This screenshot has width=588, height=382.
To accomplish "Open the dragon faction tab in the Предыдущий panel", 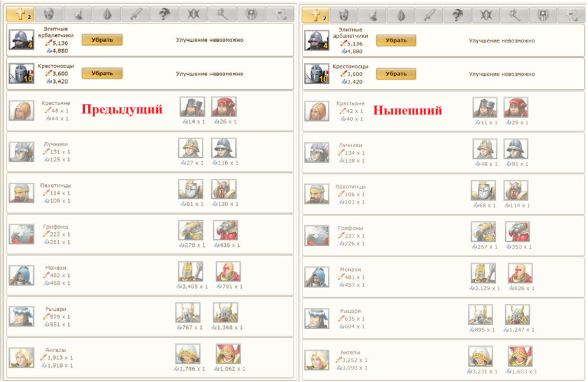I will tap(164, 14).
